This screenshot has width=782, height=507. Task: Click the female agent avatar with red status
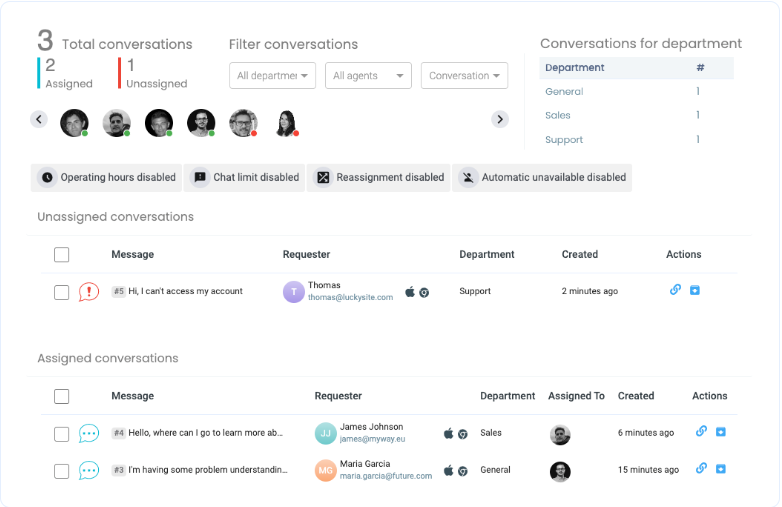[286, 123]
